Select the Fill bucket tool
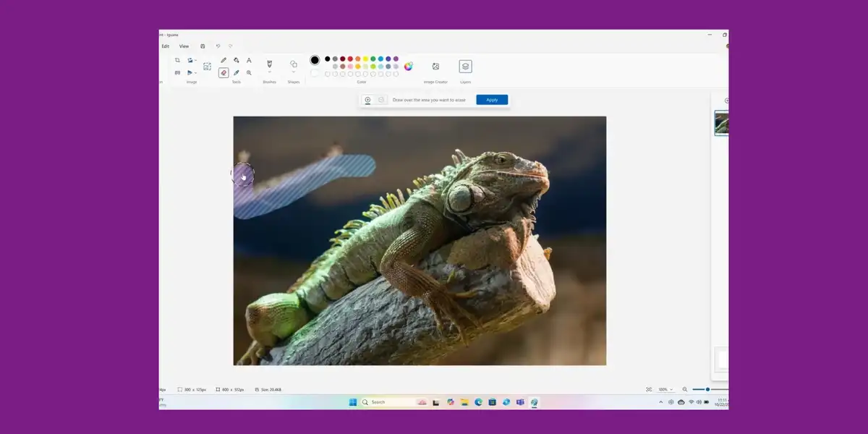This screenshot has width=868, height=434. click(237, 61)
